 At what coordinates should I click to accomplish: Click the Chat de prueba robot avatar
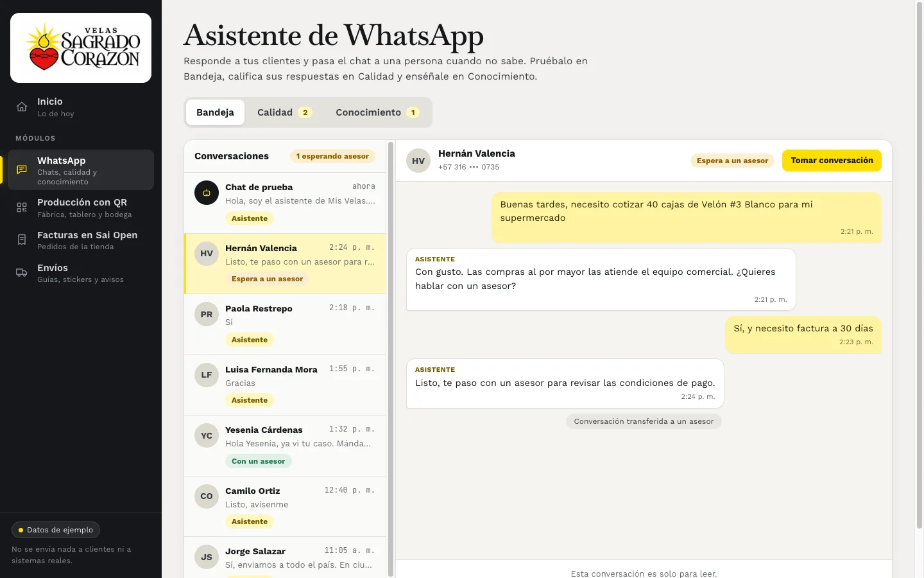tap(207, 193)
